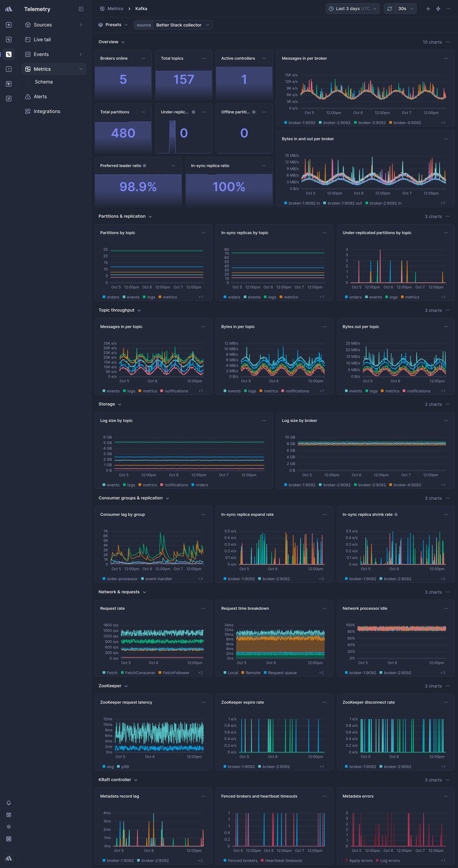The image size is (458, 868).
Task: Toggle orders series in Partitions by topic legend
Action: pyautogui.click(x=111, y=297)
